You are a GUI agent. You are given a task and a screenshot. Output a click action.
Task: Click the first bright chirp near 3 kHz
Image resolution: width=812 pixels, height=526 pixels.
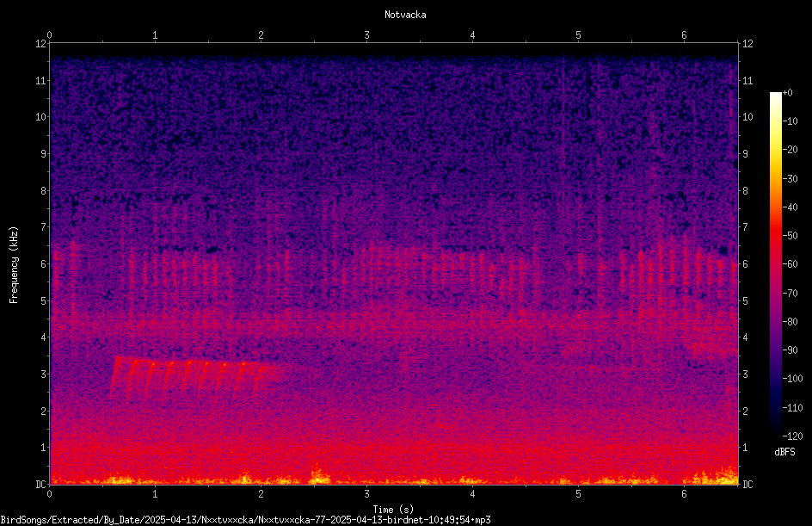coord(116,374)
